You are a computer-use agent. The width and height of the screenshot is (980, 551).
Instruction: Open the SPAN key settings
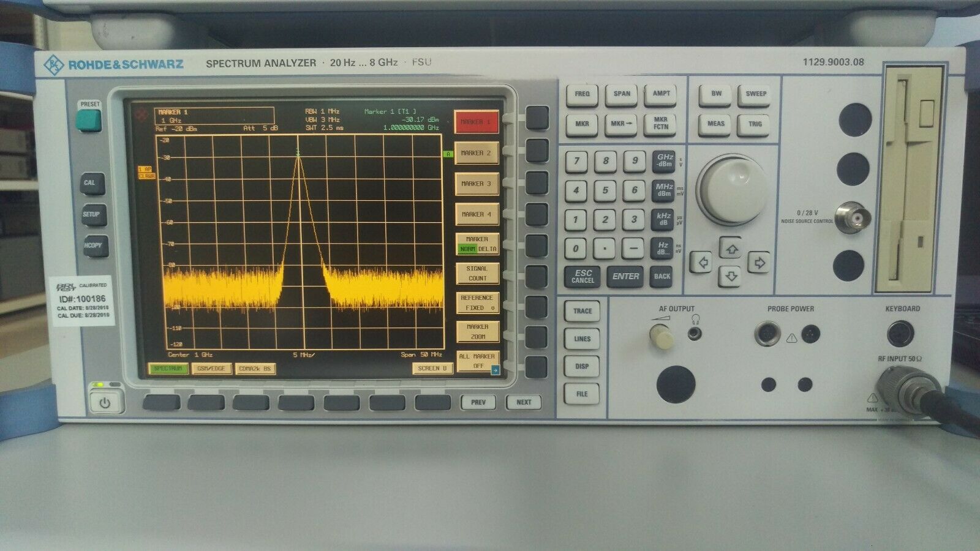pos(621,94)
